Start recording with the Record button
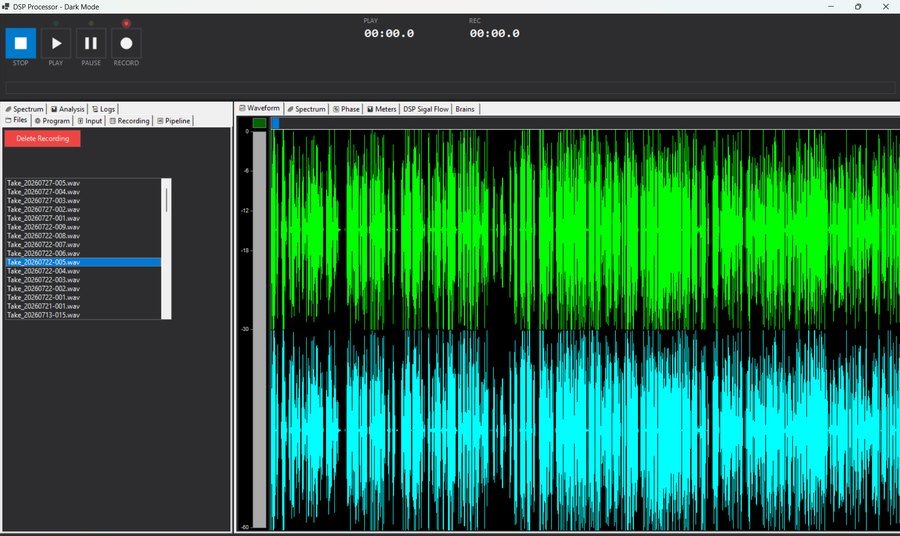The image size is (900, 536). point(126,43)
